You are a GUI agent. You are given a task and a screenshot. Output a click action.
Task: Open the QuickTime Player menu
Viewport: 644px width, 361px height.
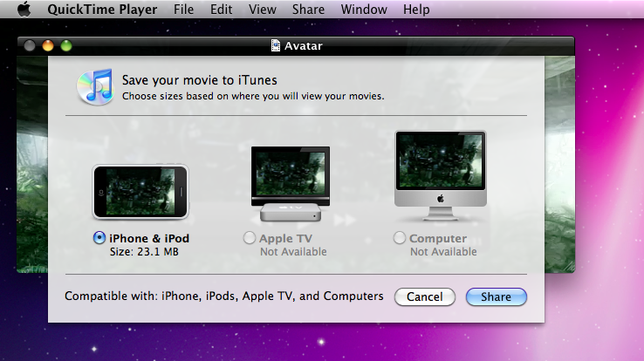(102, 10)
